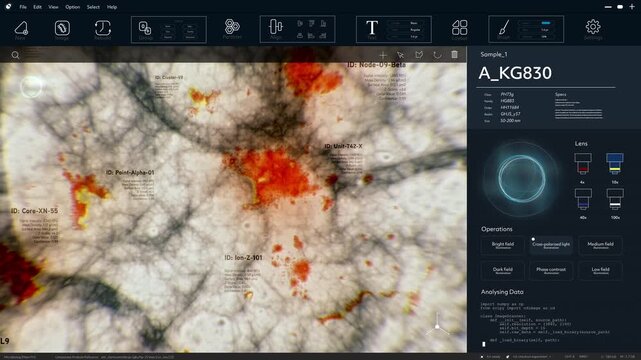This screenshot has height=360, width=641.
Task: Select the ID: Node-09-Beta annotation label
Action: point(377,65)
